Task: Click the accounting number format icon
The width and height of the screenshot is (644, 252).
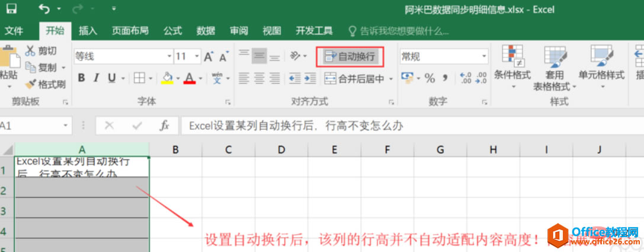Action: coord(407,78)
